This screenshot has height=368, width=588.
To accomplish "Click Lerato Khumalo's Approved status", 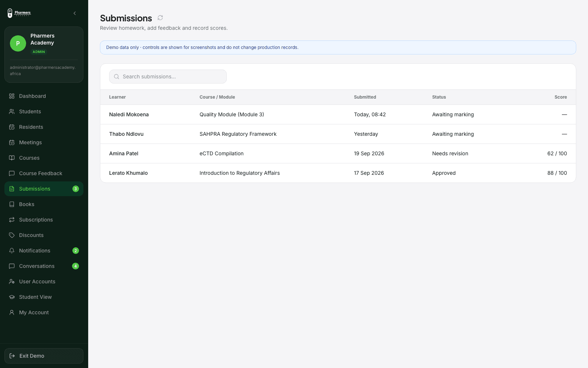I will coord(444,173).
